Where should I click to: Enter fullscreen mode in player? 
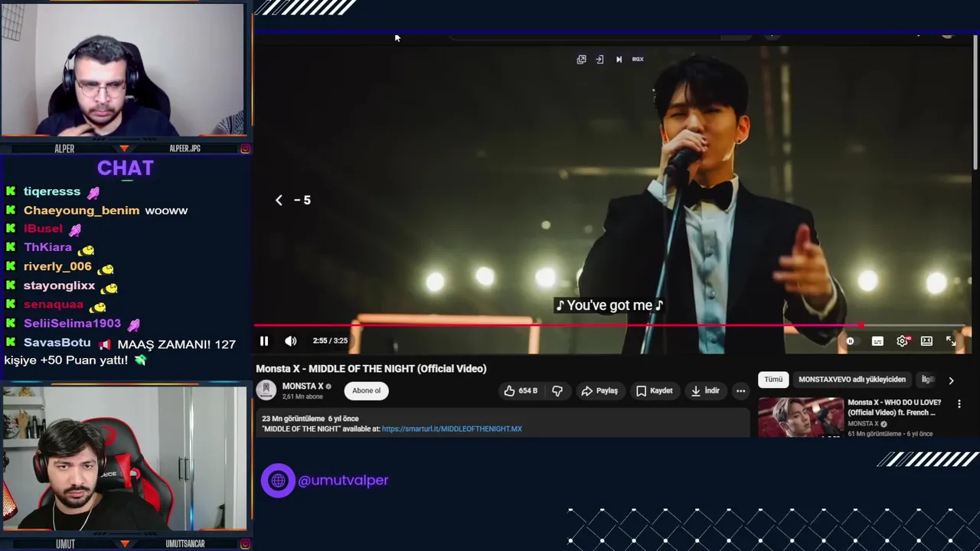951,341
